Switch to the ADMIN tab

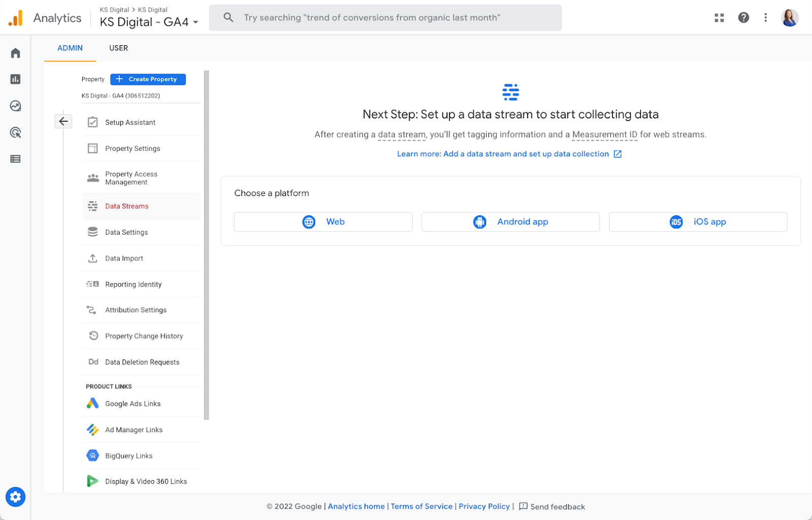70,48
